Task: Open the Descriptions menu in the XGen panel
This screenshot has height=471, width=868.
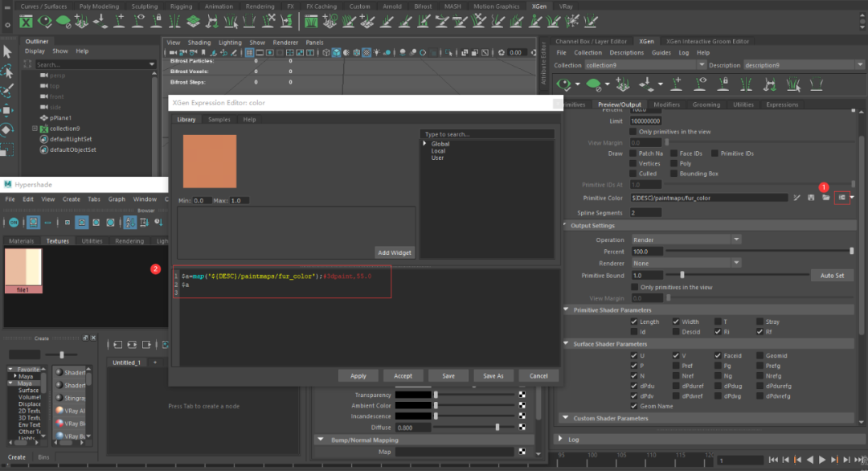Action: (626, 52)
